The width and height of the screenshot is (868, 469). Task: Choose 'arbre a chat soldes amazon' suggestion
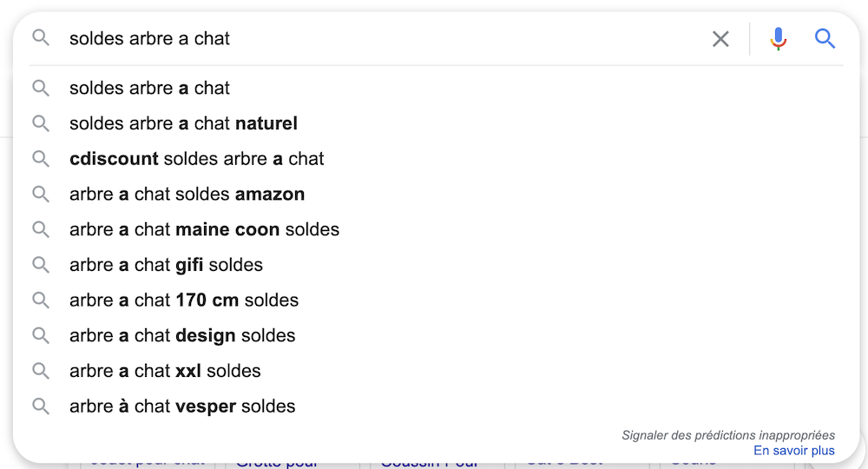point(437,194)
